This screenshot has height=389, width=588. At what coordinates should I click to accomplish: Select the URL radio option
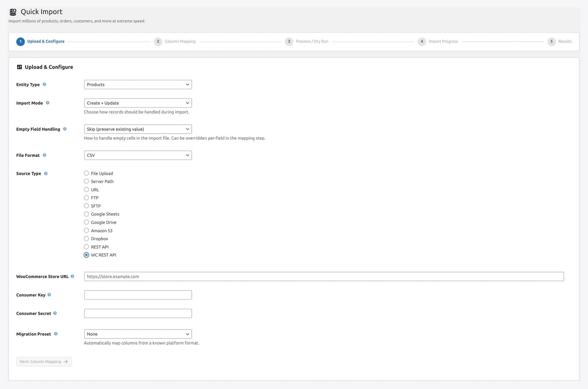[x=86, y=190]
